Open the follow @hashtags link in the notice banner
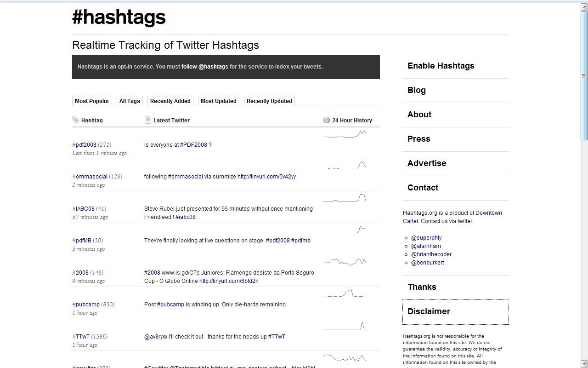588x368 pixels. coord(204,66)
